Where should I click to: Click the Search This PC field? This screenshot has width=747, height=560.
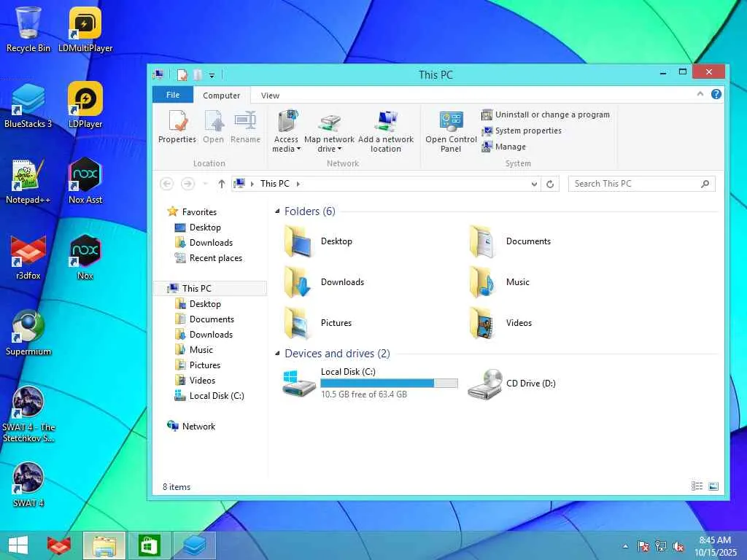pyautogui.click(x=641, y=184)
